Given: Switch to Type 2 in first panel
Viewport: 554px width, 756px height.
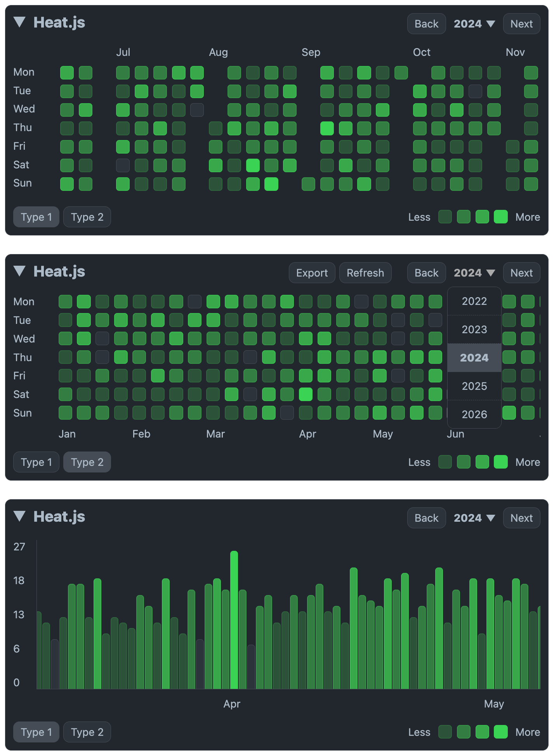Looking at the screenshot, I should point(87,217).
